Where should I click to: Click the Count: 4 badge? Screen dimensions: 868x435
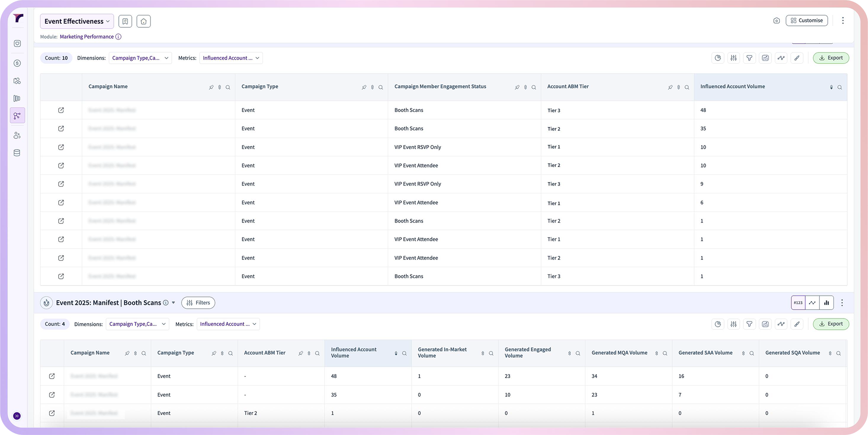click(x=55, y=324)
